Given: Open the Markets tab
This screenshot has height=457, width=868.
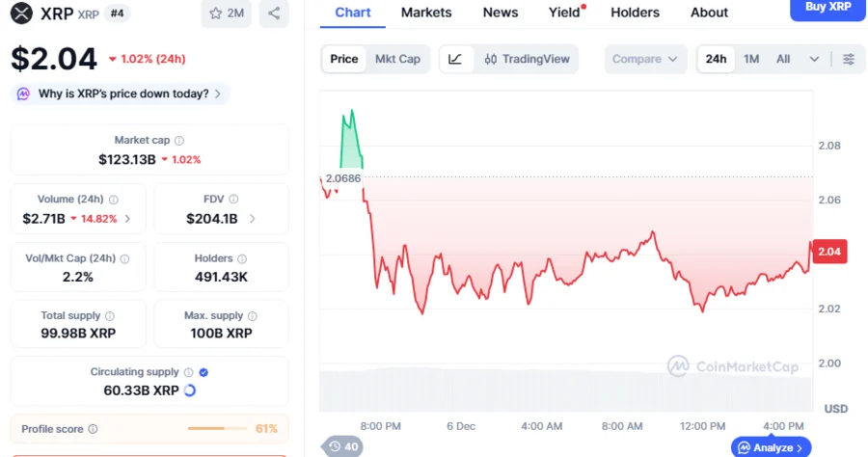Looking at the screenshot, I should [x=426, y=13].
